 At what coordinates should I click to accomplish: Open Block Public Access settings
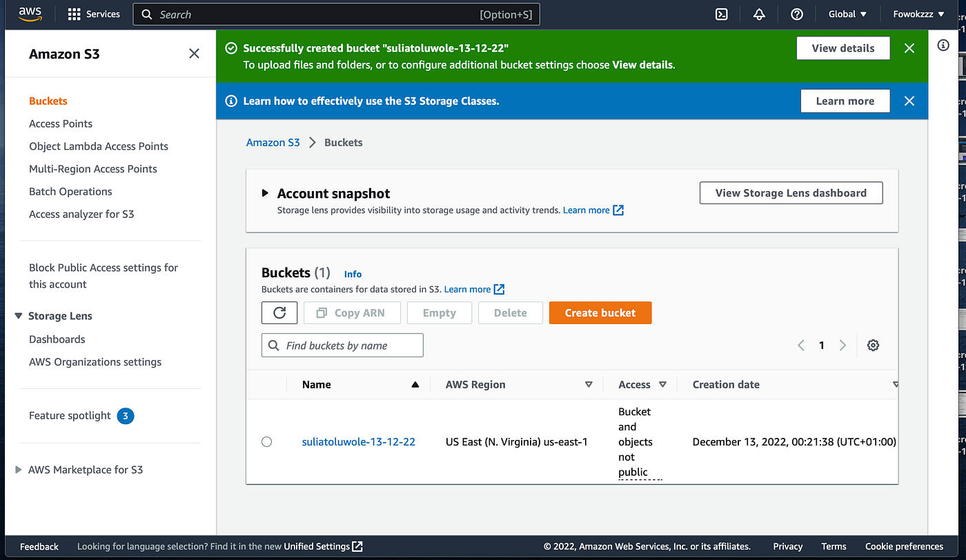pos(103,276)
